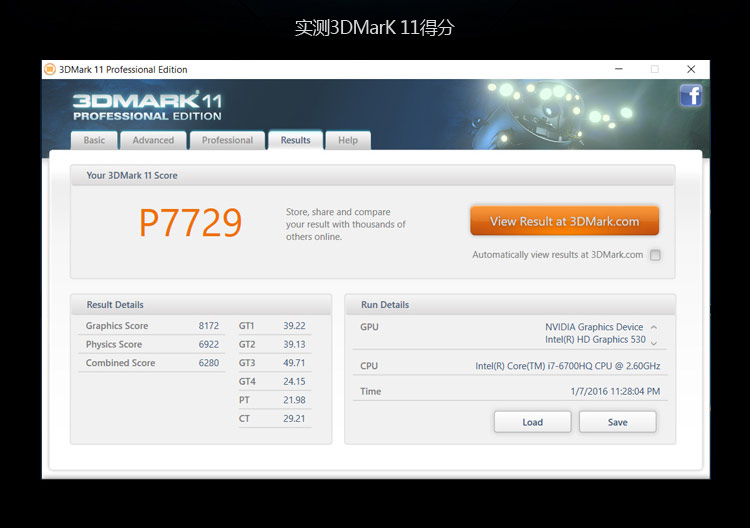The height and width of the screenshot is (528, 750).
Task: Click the GT4 value 24.15
Action: (294, 382)
